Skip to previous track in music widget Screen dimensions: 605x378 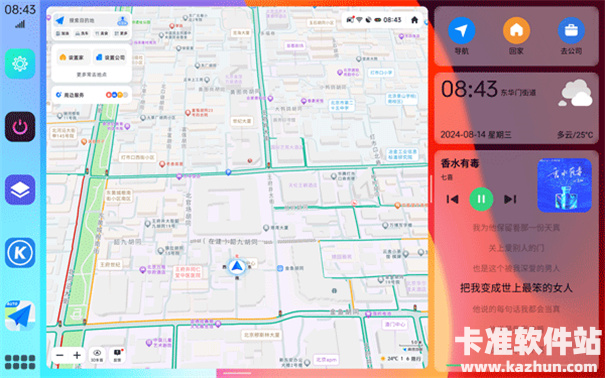[452, 199]
